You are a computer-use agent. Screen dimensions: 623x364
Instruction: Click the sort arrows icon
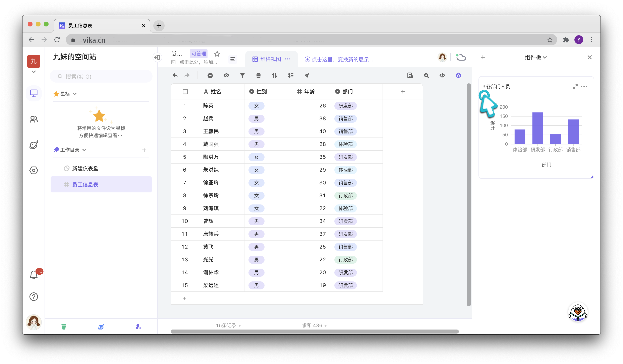point(274,76)
